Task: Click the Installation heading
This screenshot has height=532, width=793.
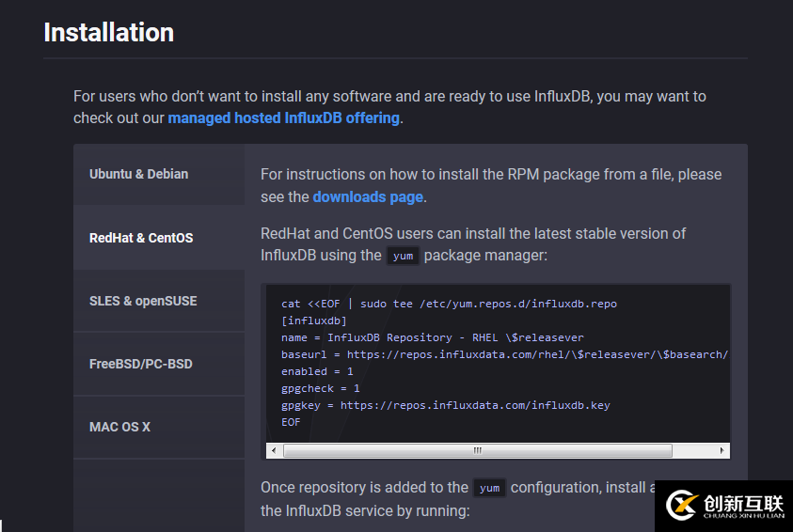Action: coord(109,32)
